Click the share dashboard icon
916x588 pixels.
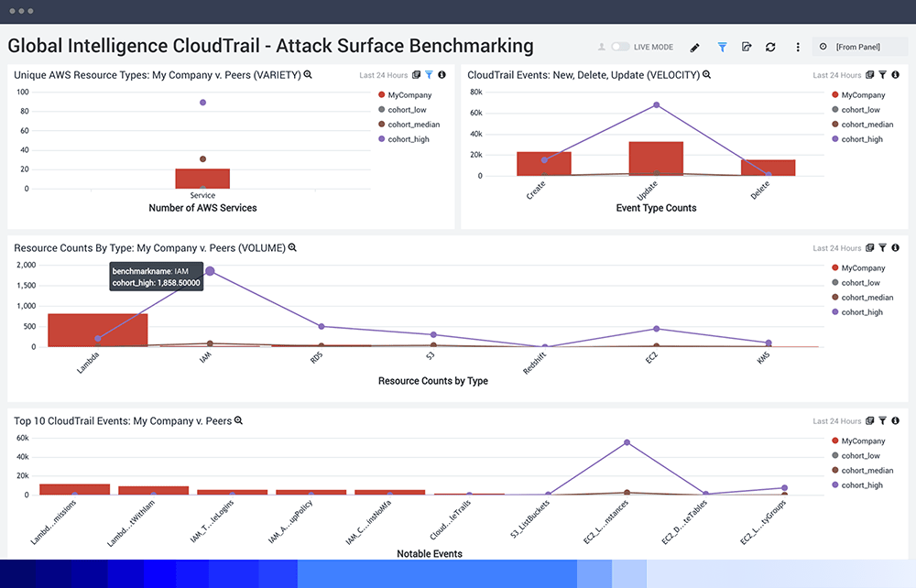pyautogui.click(x=747, y=47)
